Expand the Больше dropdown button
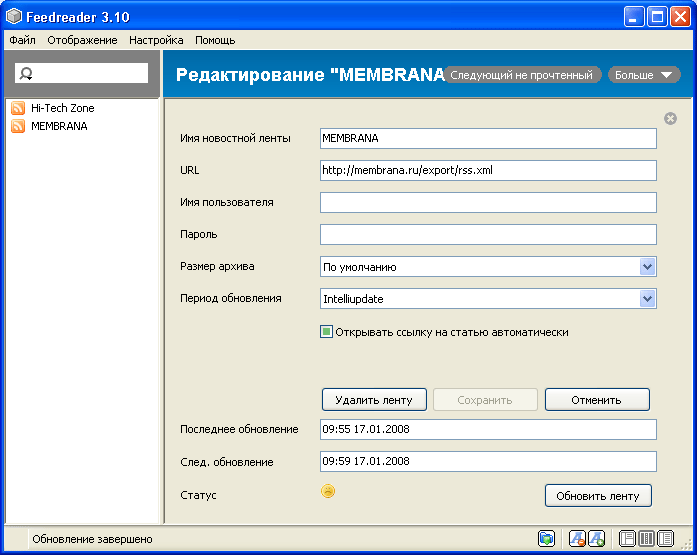This screenshot has height=555, width=697. (x=644, y=75)
